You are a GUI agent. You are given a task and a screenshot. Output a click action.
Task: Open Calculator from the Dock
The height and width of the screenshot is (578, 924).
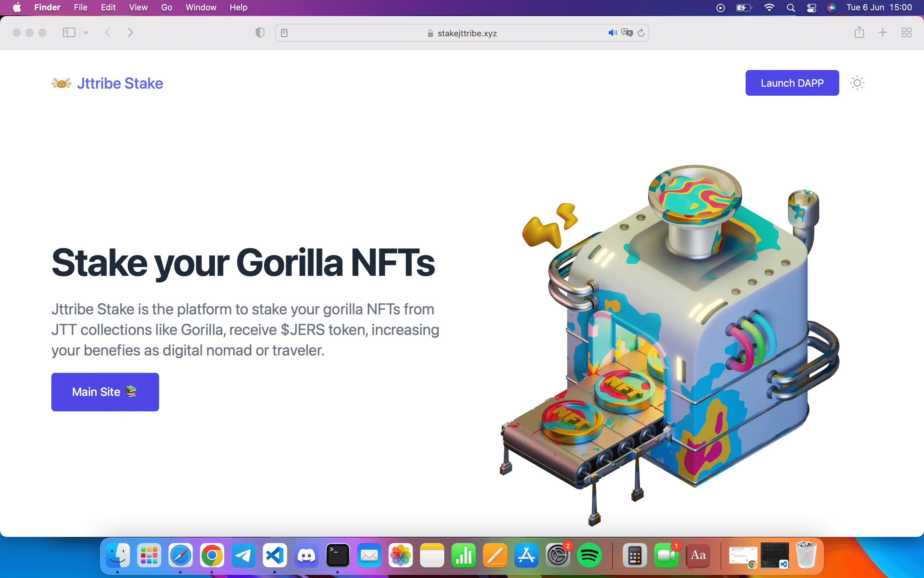[635, 555]
